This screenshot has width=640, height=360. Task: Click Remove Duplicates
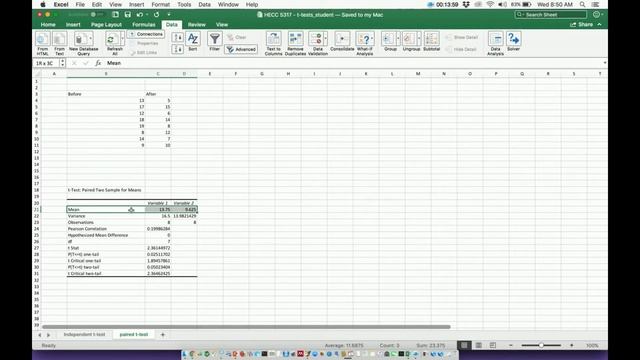295,44
